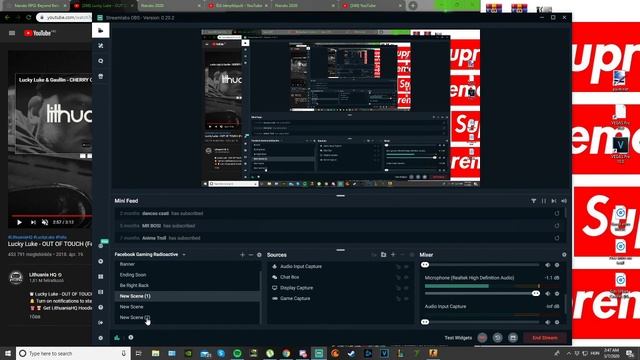Open the Themes icon in Streamlabs sidebar

click(100, 46)
